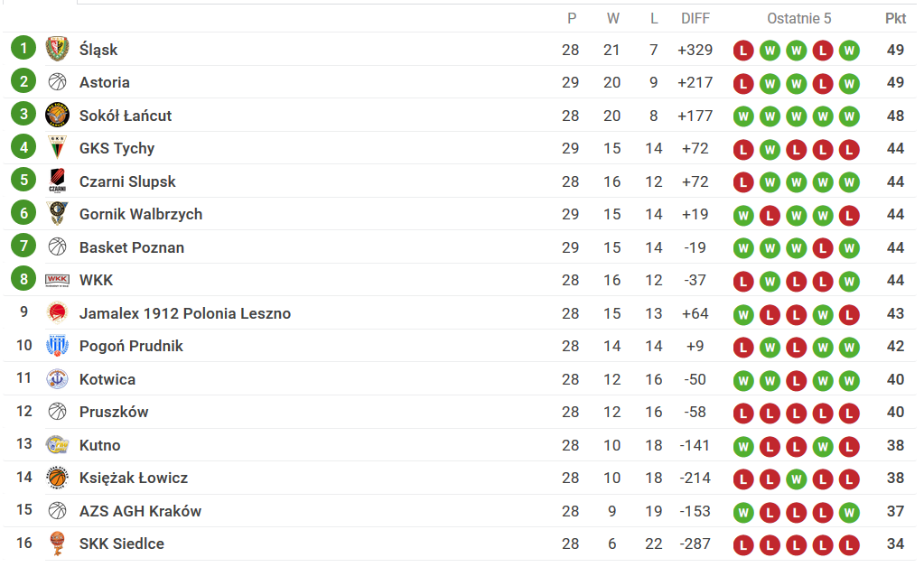Click the Pogoń Prudnik team logo

(x=57, y=346)
